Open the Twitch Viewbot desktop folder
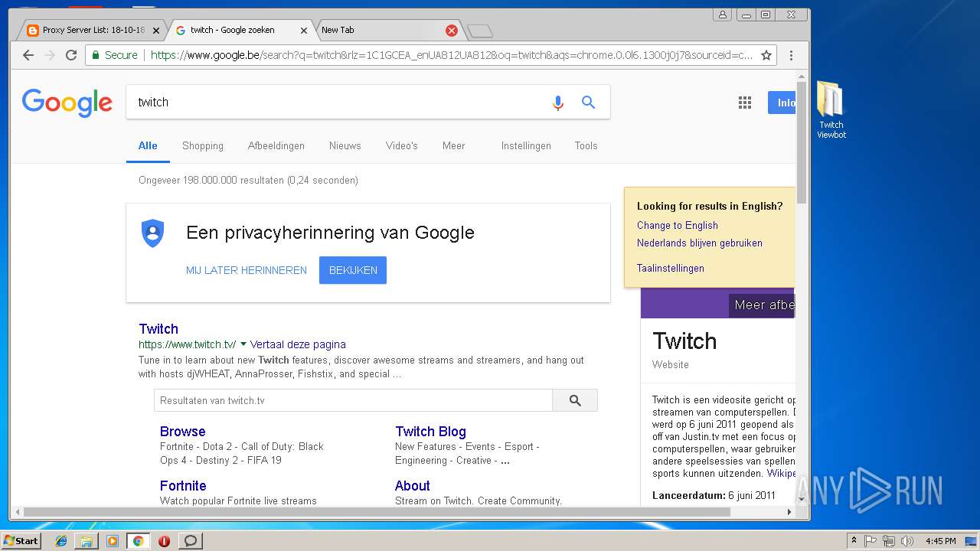This screenshot has width=980, height=551. tap(831, 109)
